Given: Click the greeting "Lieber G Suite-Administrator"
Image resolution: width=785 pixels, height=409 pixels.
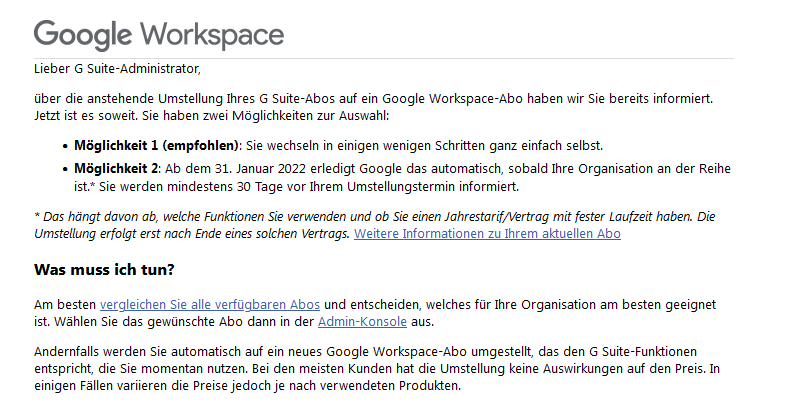Looking at the screenshot, I should coord(117,70).
